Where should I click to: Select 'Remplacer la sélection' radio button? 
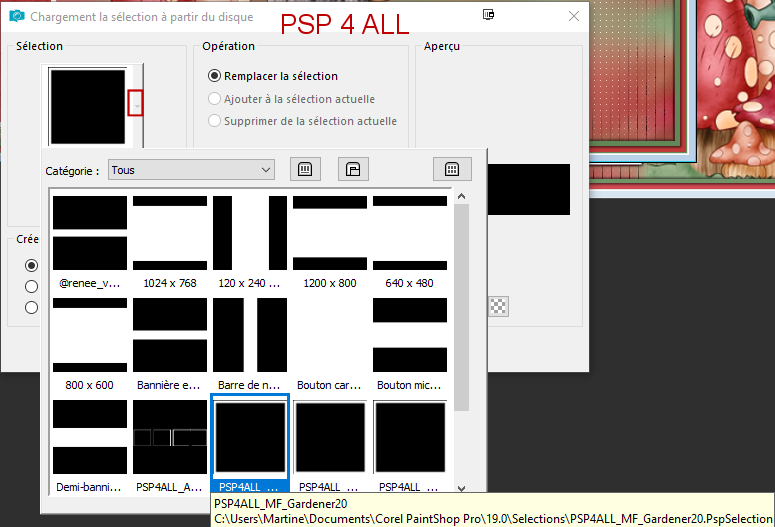214,76
